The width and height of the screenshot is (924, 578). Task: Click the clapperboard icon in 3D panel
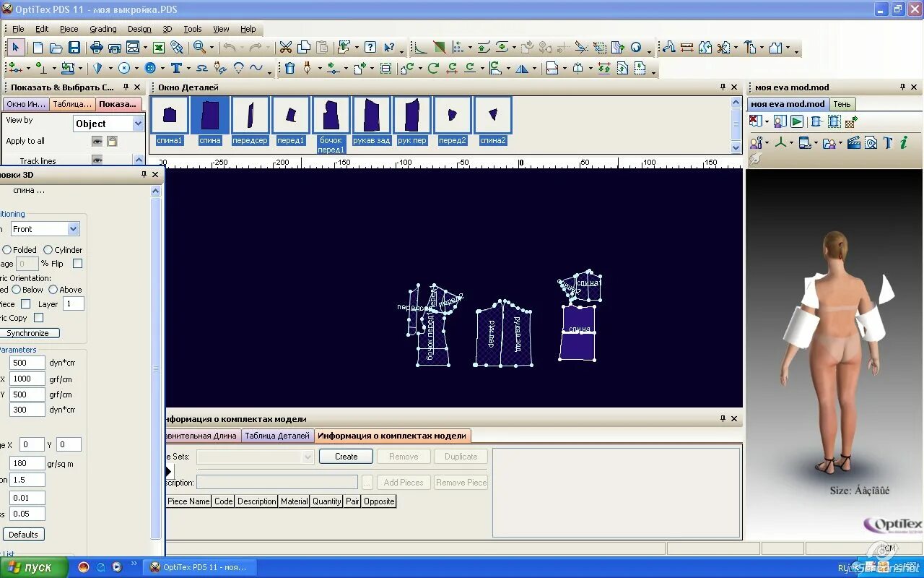[853, 142]
